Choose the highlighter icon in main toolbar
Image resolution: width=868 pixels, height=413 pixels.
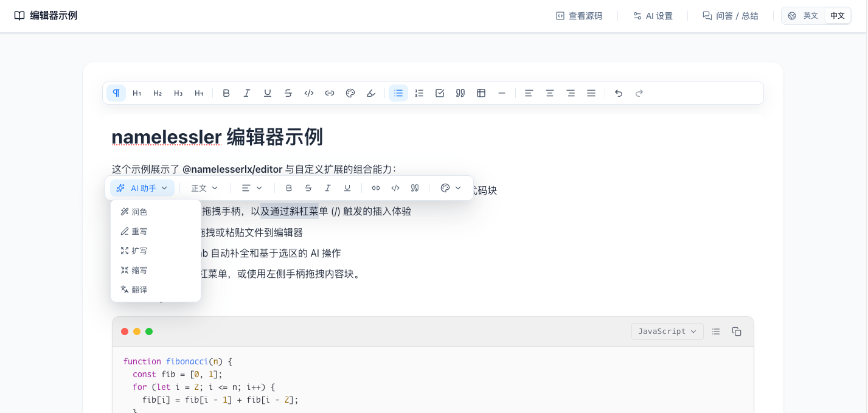pos(371,93)
